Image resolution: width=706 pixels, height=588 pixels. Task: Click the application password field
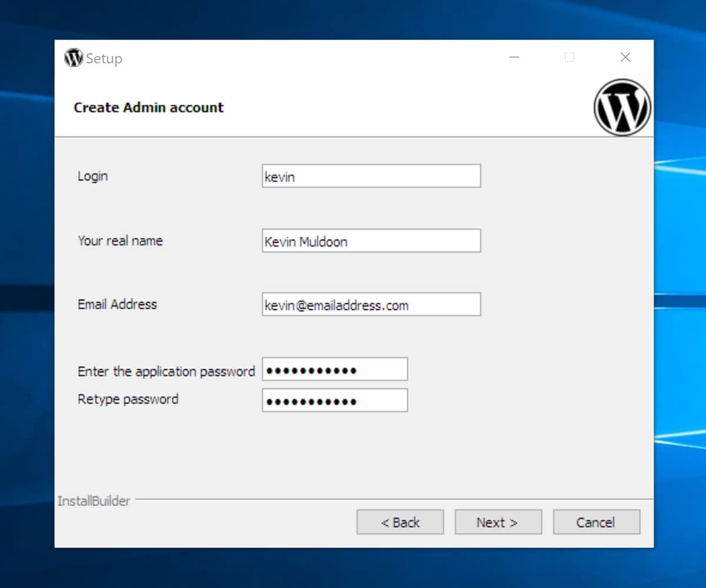[x=335, y=369]
